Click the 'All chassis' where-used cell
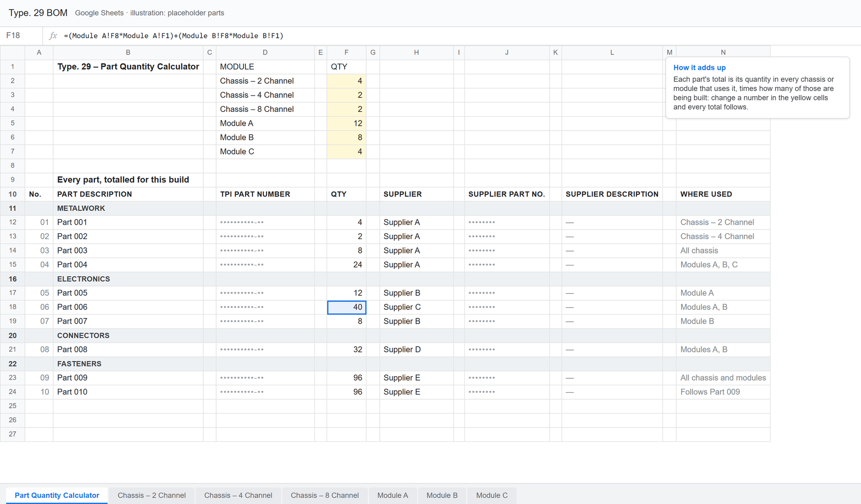Screen dimensions: 861x504 pyautogui.click(x=723, y=251)
